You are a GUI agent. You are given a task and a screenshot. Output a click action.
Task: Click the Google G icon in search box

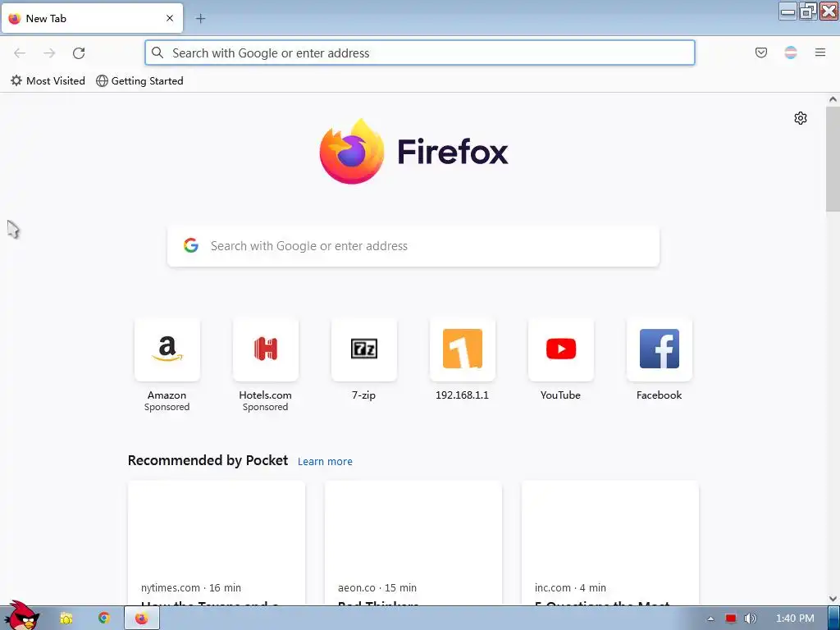pyautogui.click(x=190, y=245)
